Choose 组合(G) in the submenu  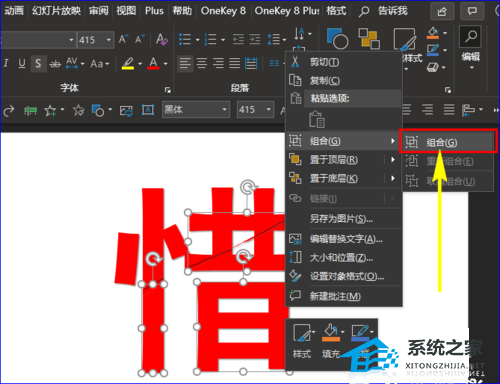point(448,143)
